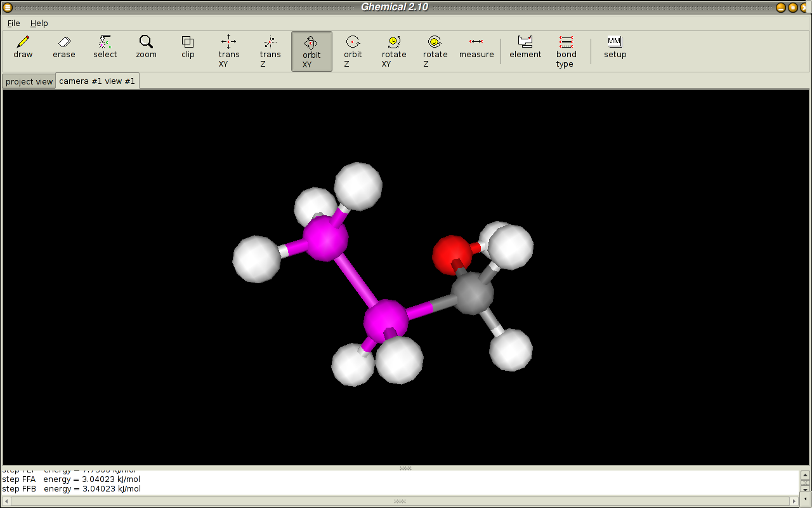Enable rotate XY tool
Image resolution: width=812 pixels, height=508 pixels.
click(394, 51)
